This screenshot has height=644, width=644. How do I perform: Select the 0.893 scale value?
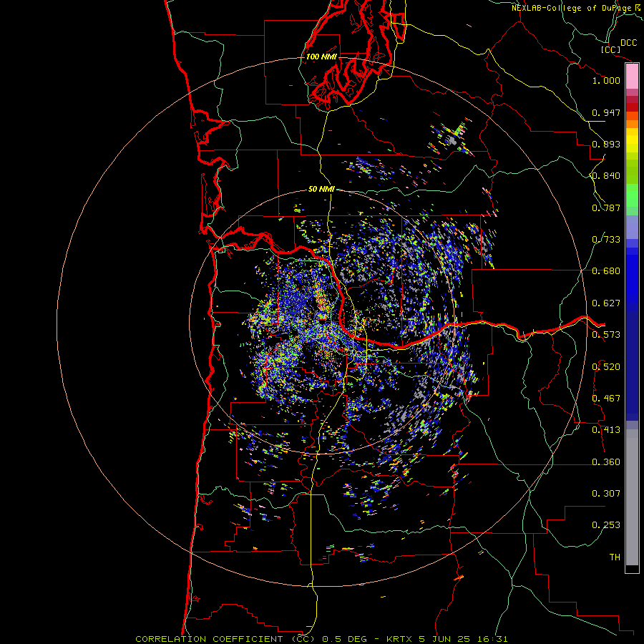click(606, 144)
